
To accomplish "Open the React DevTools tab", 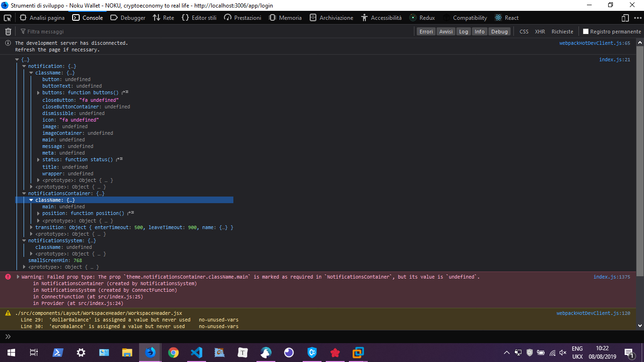I will coord(506,17).
